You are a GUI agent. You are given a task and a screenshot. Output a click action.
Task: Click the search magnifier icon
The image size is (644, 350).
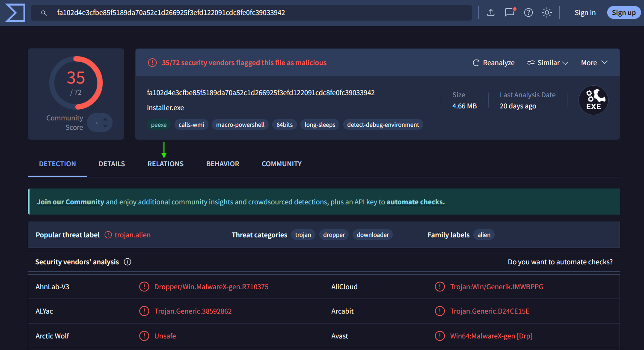pyautogui.click(x=44, y=13)
